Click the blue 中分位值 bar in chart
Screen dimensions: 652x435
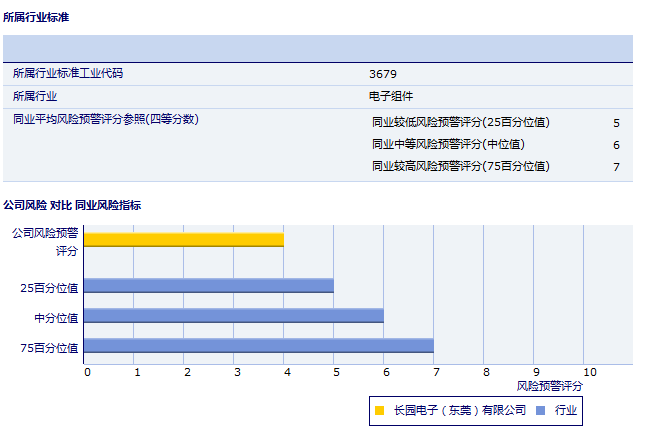click(x=233, y=316)
